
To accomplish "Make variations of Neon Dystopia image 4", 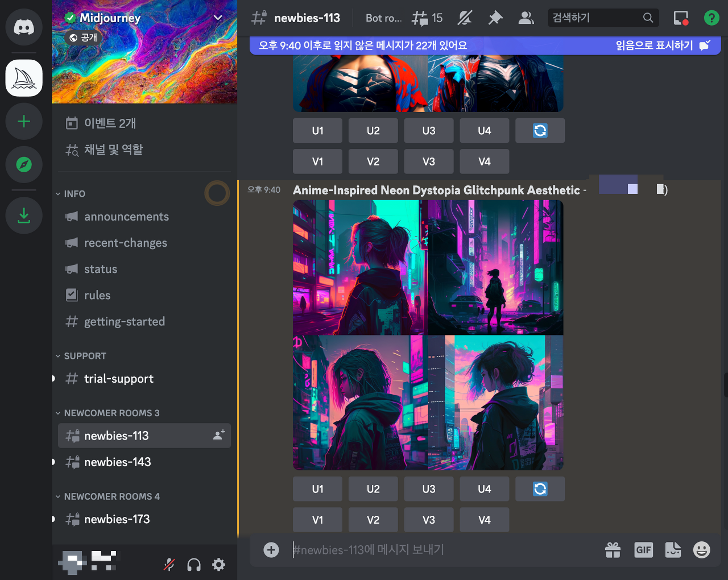I will [x=485, y=520].
